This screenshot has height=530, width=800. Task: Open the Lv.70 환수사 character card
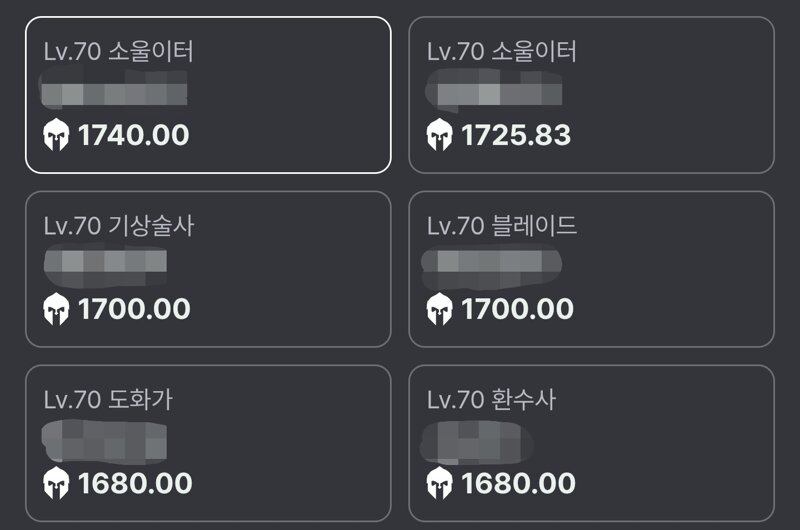click(x=591, y=443)
